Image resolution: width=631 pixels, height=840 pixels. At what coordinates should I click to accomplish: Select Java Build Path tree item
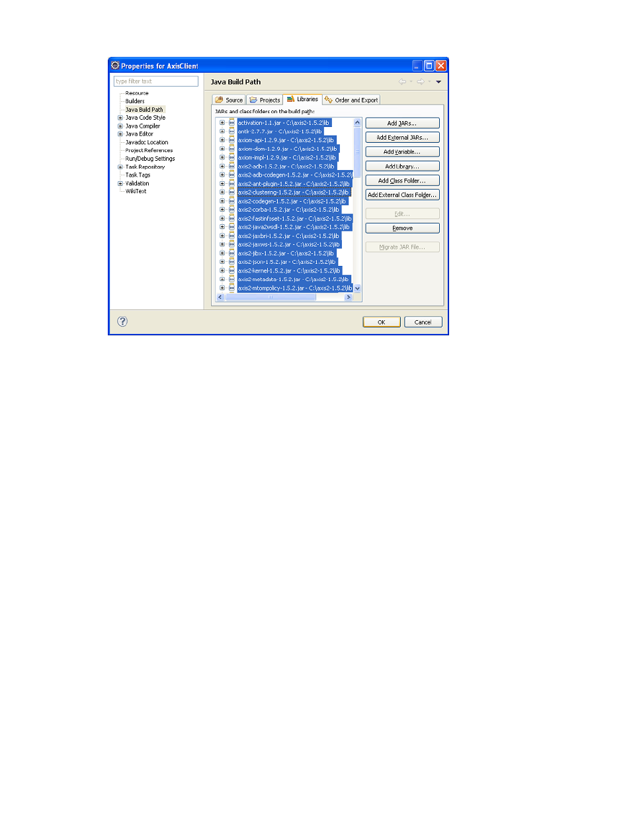pos(144,110)
